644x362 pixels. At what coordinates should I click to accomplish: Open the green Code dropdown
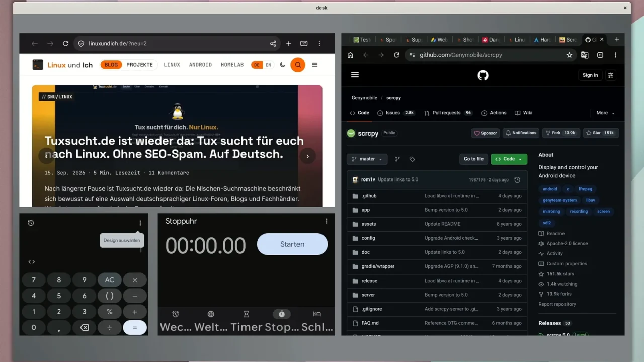click(509, 159)
